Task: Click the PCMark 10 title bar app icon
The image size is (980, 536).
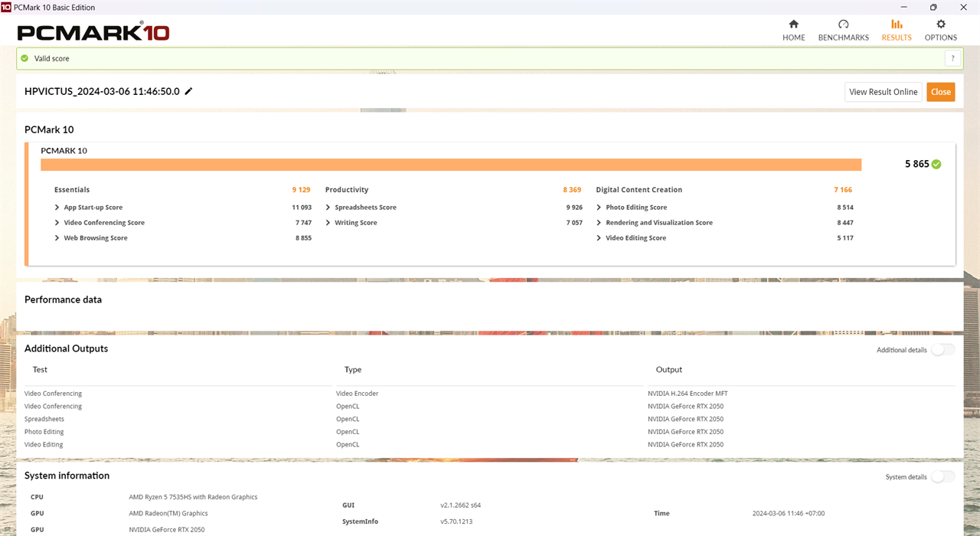Action: (6, 7)
